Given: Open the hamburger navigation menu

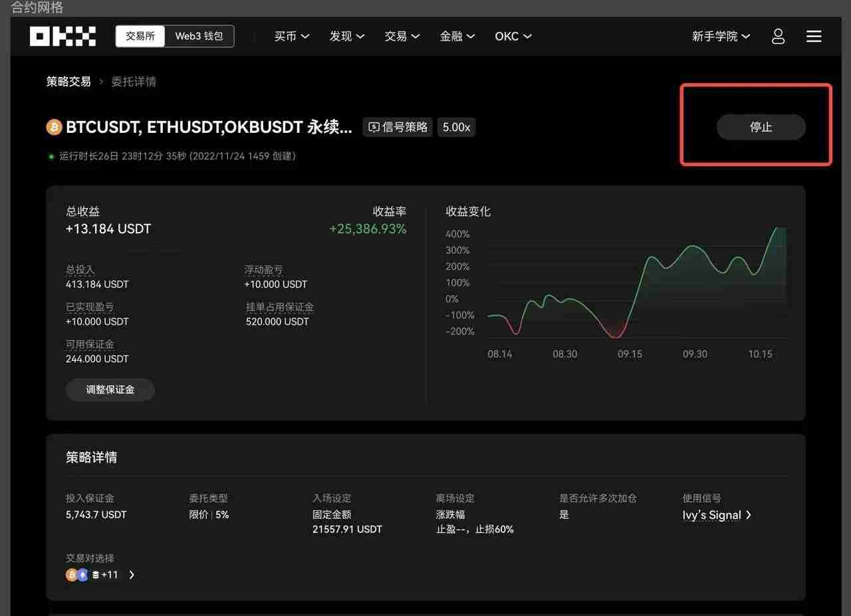Looking at the screenshot, I should click(814, 37).
